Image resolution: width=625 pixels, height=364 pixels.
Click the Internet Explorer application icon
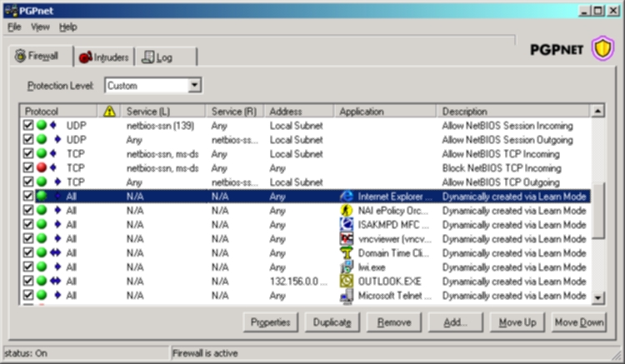(x=347, y=197)
